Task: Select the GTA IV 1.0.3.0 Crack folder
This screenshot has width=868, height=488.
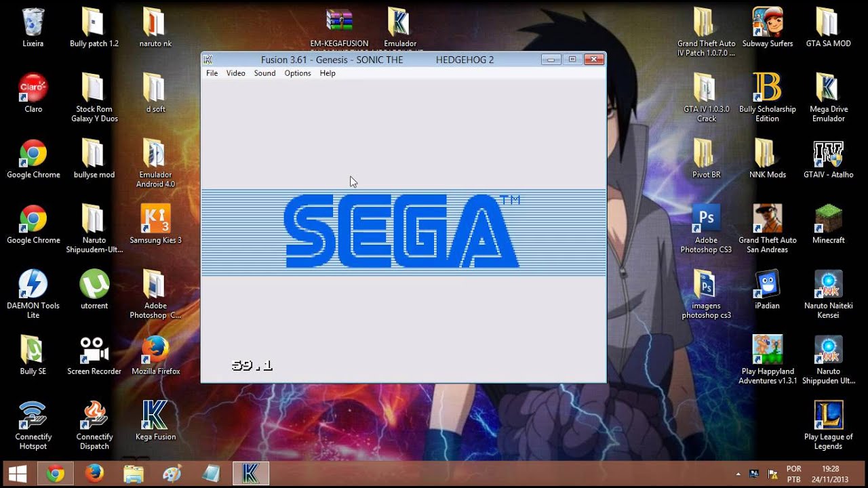Action: click(706, 98)
